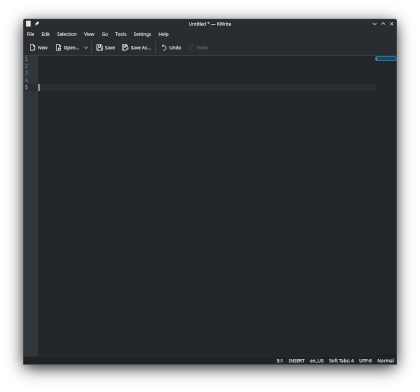This screenshot has width=420, height=392.
Task: Click line number 3 in the gutter
Action: click(x=26, y=73)
